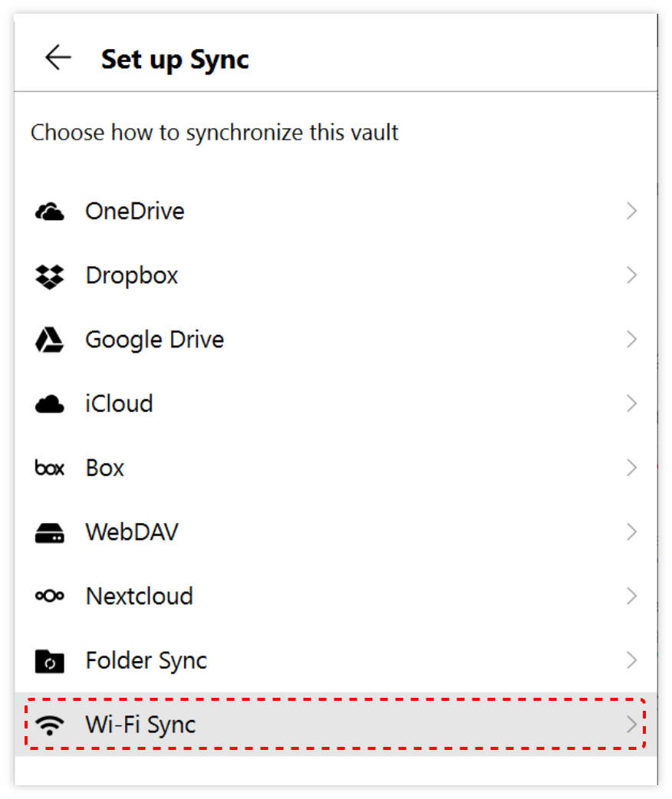
Task: Expand the Box row chevron
Action: pyautogui.click(x=631, y=468)
